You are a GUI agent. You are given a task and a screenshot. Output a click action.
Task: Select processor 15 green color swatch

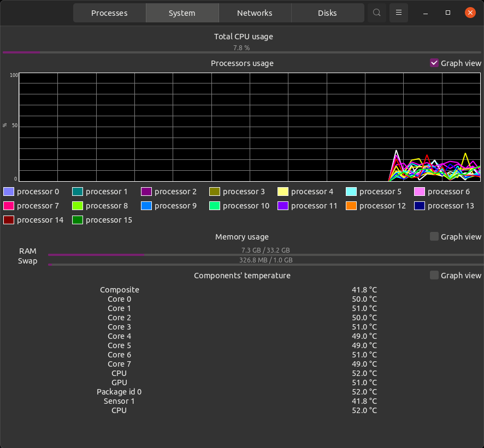tap(78, 220)
